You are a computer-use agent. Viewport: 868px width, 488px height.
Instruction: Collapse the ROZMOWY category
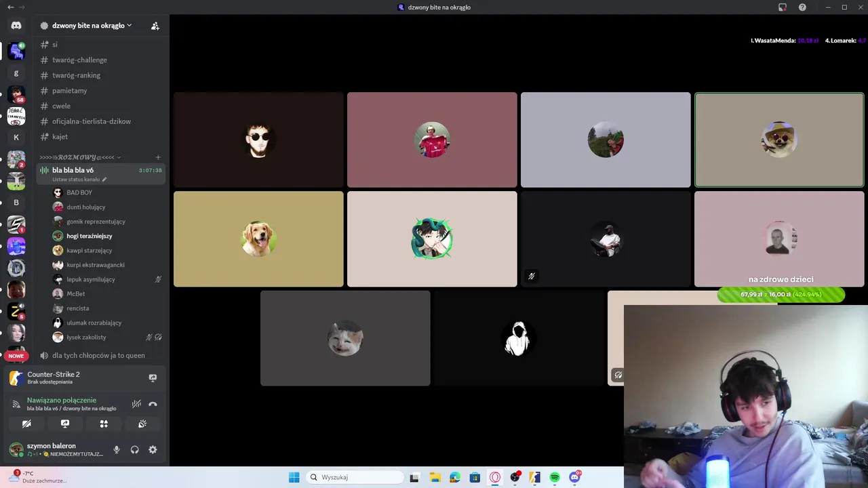(80, 157)
